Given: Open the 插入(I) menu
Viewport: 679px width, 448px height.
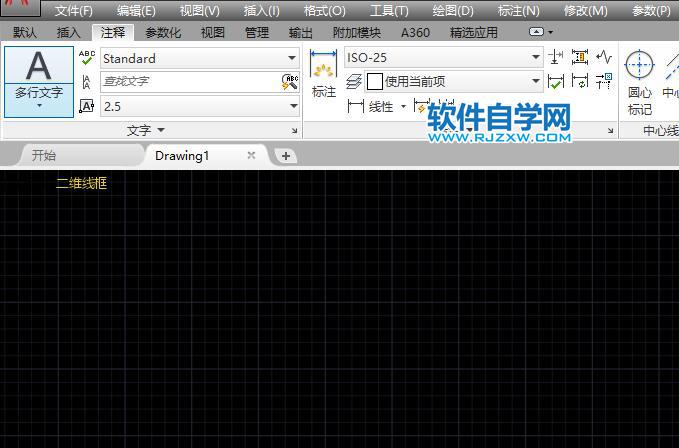Looking at the screenshot, I should (262, 10).
